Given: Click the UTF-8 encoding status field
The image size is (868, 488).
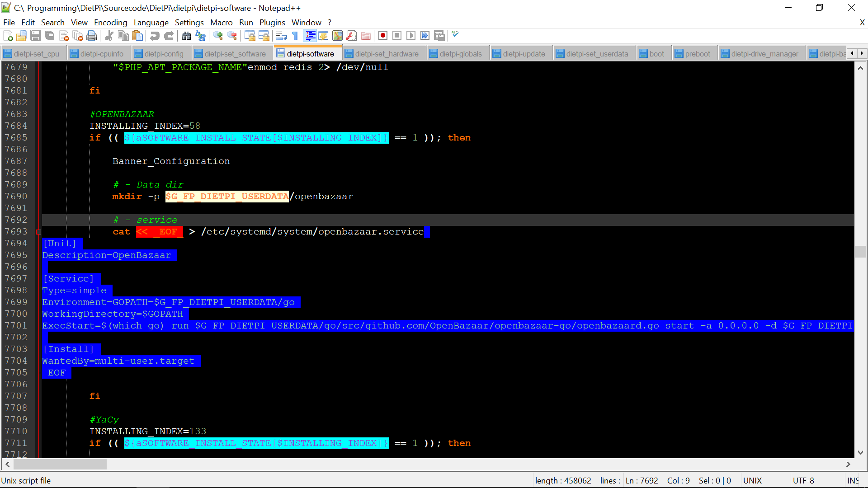Looking at the screenshot, I should 803,481.
